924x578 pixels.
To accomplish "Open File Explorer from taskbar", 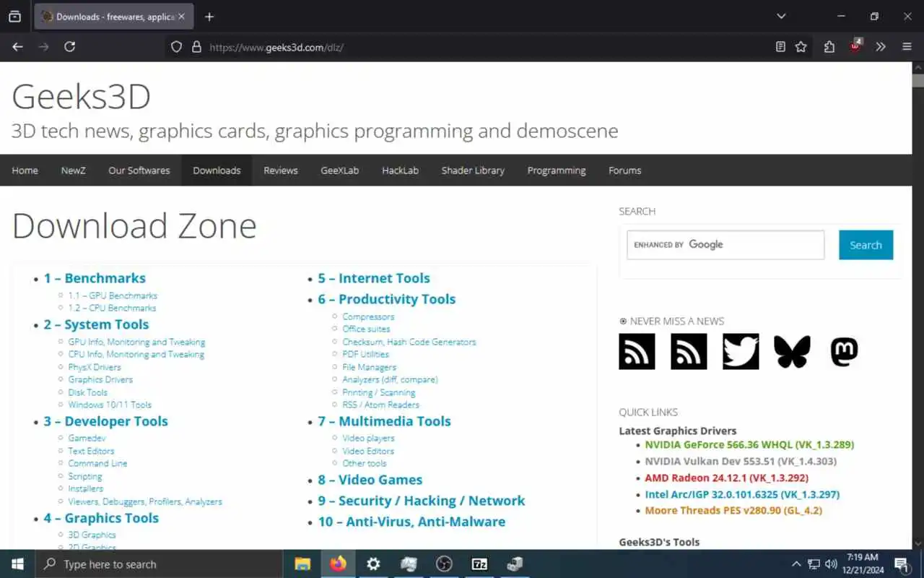I will click(x=302, y=564).
